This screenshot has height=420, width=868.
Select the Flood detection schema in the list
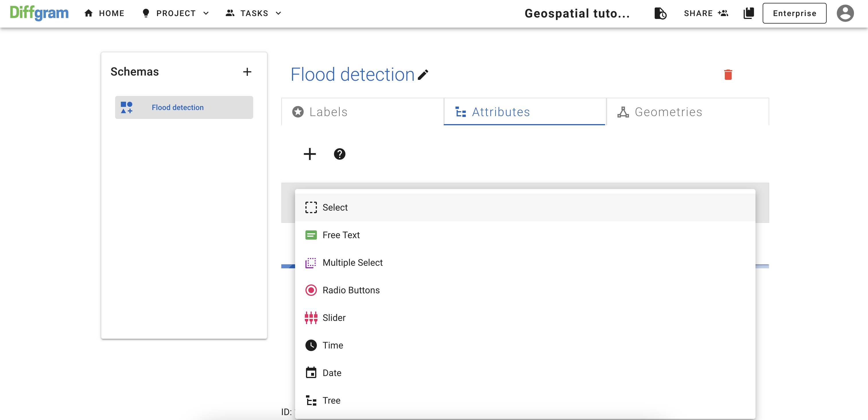(184, 107)
